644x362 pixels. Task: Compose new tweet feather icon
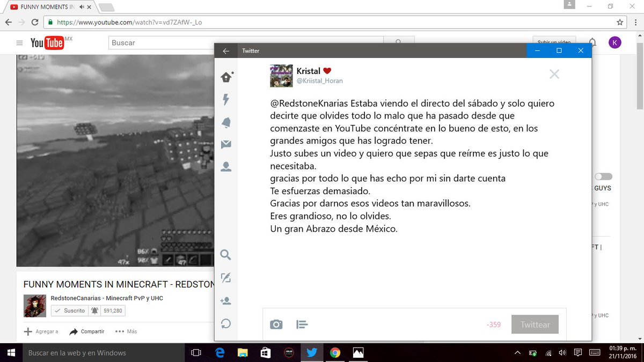coord(226,278)
